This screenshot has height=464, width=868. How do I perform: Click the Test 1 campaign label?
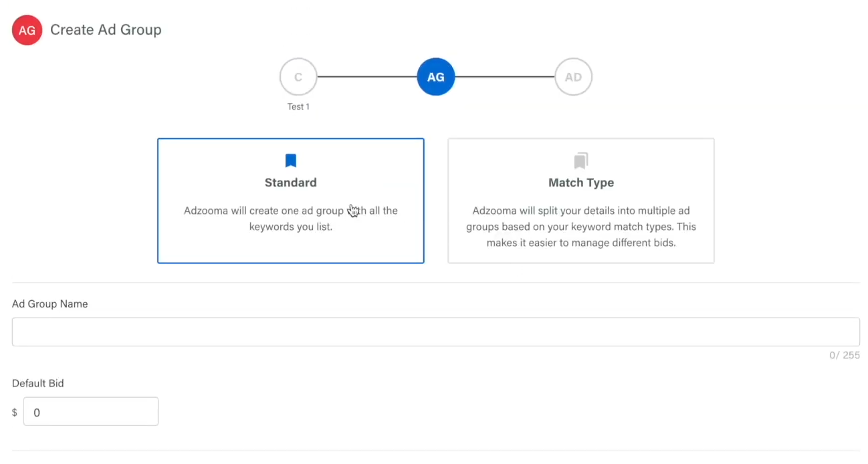(x=298, y=106)
